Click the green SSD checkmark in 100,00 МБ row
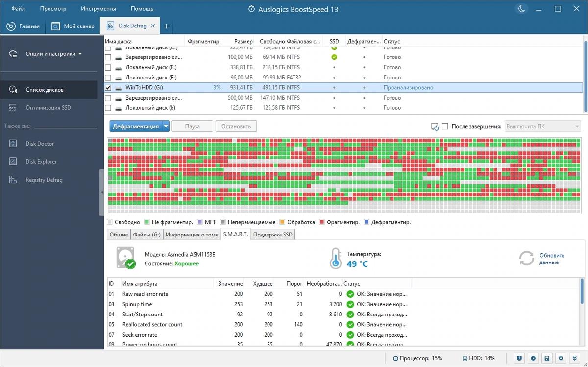The height and width of the screenshot is (367, 588). [x=334, y=57]
